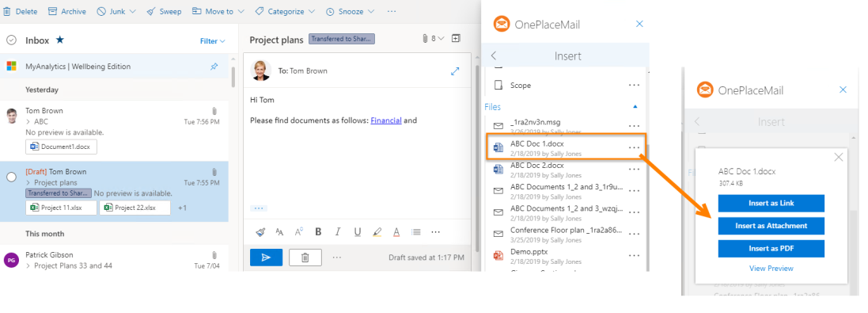Open Project 22.xlsx attachment
Viewport: 868px width, 313px height.
(x=135, y=208)
